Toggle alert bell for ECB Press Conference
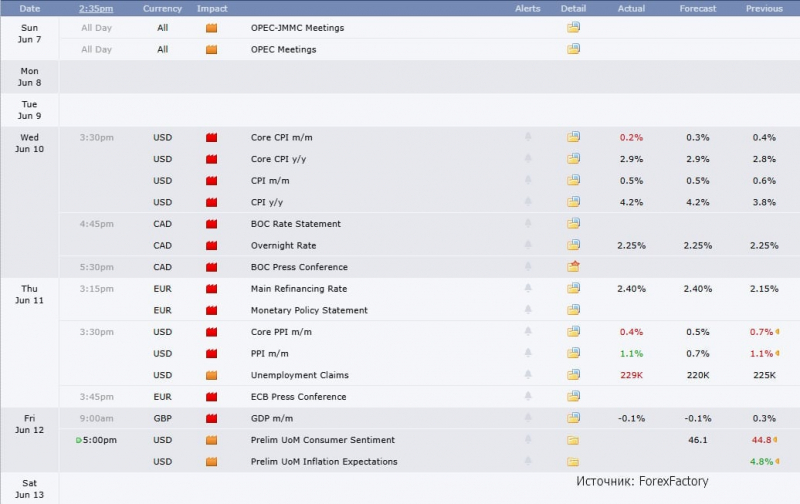Screen dimensions: 800x504 528,396
